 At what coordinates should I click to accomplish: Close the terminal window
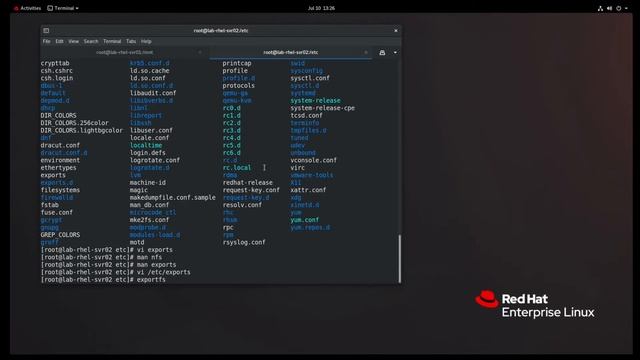click(x=396, y=31)
